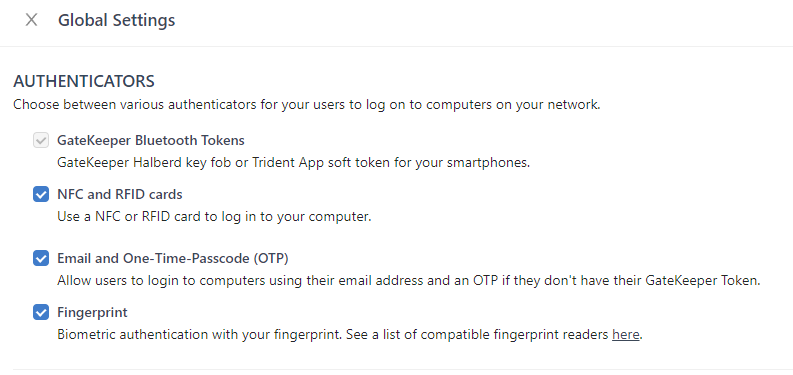This screenshot has width=793, height=375.
Task: Click the "Allow users to login" OTP description
Action: (409, 280)
